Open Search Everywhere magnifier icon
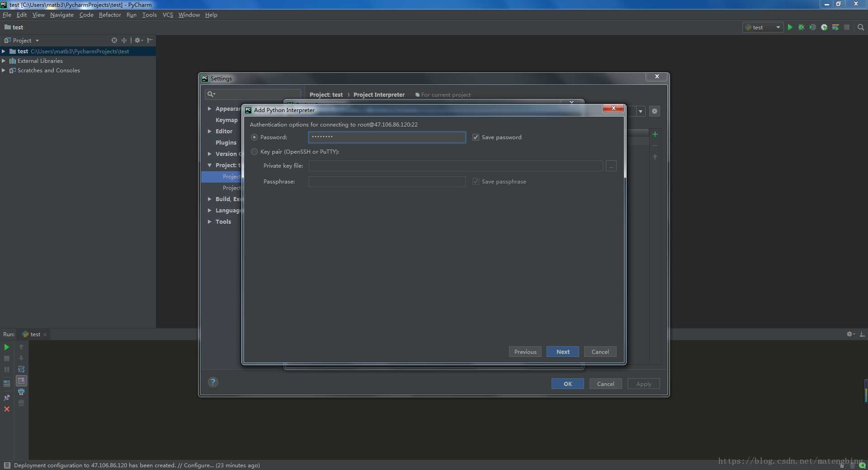This screenshot has height=470, width=868. click(861, 28)
